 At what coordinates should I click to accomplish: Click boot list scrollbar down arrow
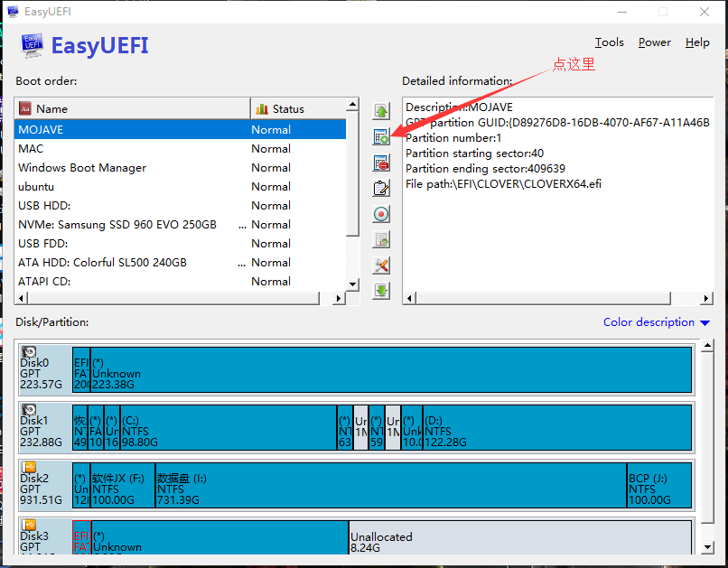pyautogui.click(x=352, y=284)
